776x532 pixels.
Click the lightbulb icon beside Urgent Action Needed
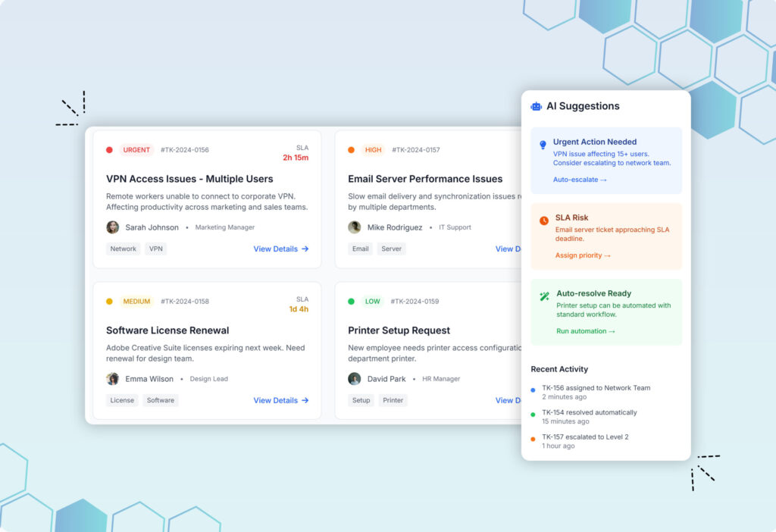click(x=543, y=145)
